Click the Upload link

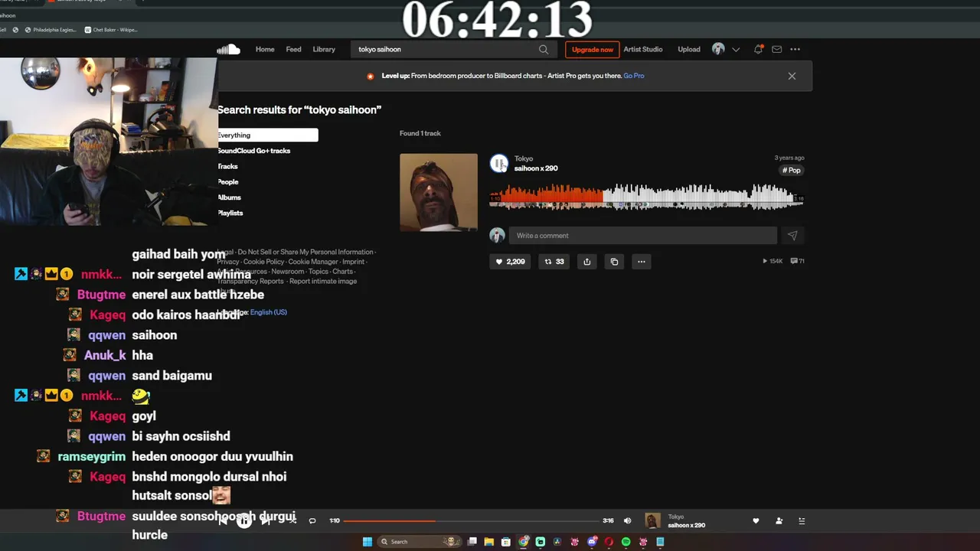[x=689, y=49]
